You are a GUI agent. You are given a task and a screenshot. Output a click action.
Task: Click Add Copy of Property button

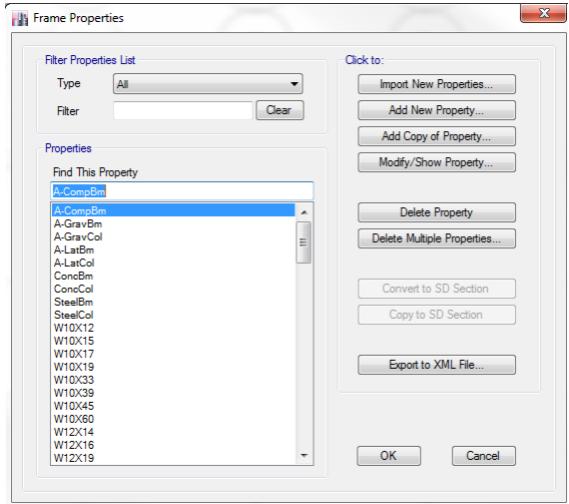[x=437, y=136]
